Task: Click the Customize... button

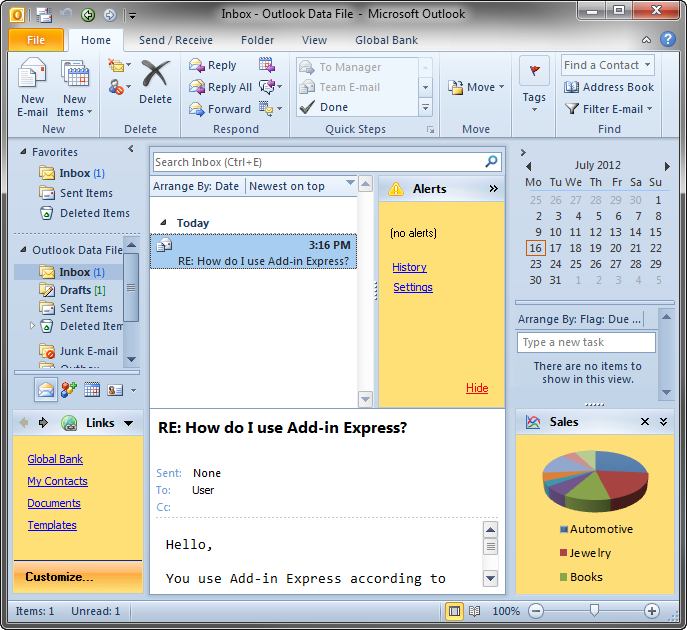Action: 78,577
